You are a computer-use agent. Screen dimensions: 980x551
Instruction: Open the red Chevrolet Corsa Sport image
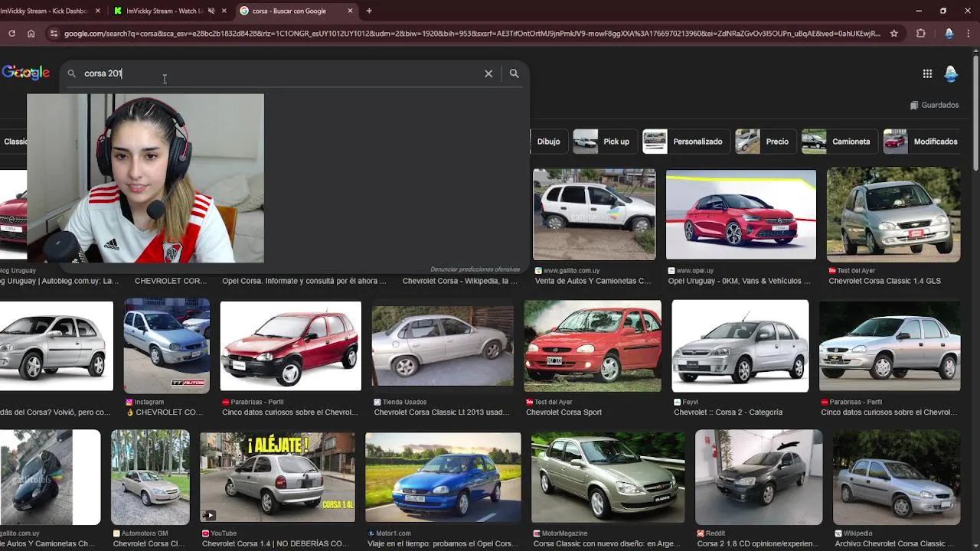(593, 346)
